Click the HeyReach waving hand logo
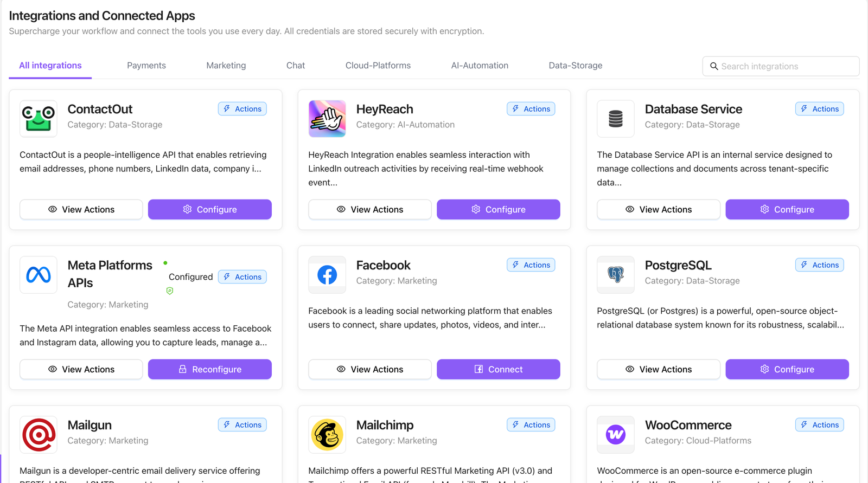Image resolution: width=868 pixels, height=483 pixels. pyautogui.click(x=327, y=119)
